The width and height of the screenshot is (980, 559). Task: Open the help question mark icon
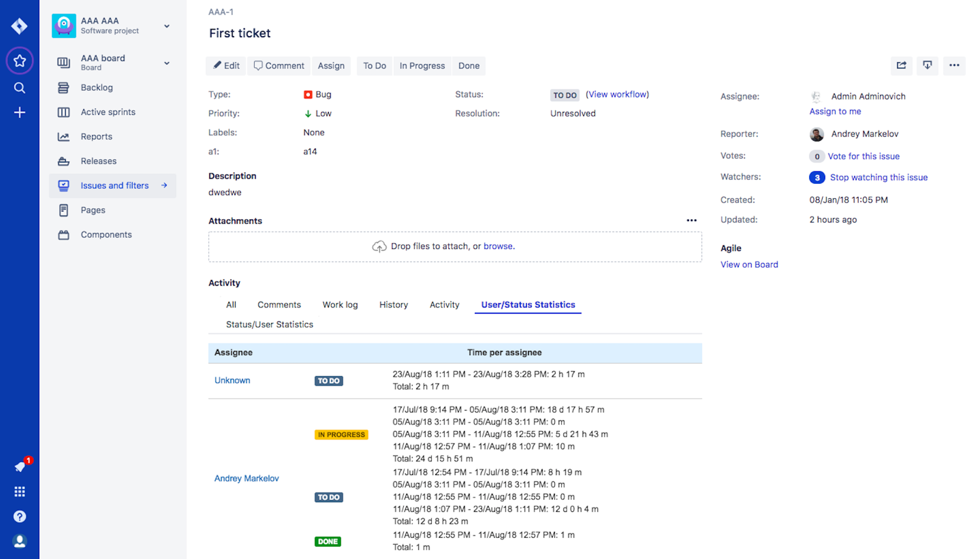click(x=20, y=517)
